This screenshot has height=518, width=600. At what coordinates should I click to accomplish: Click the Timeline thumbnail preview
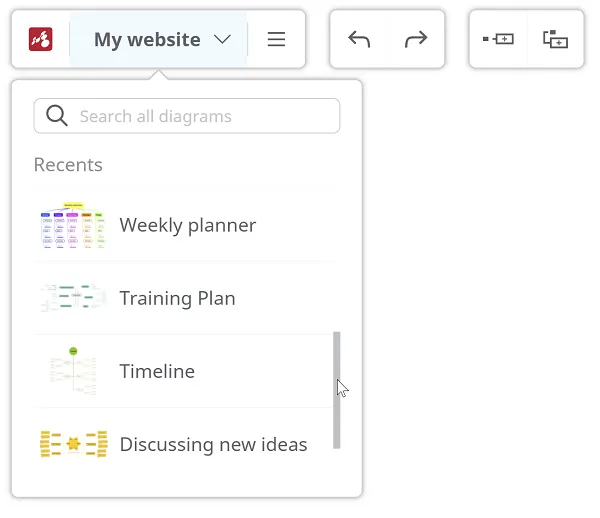coord(73,370)
